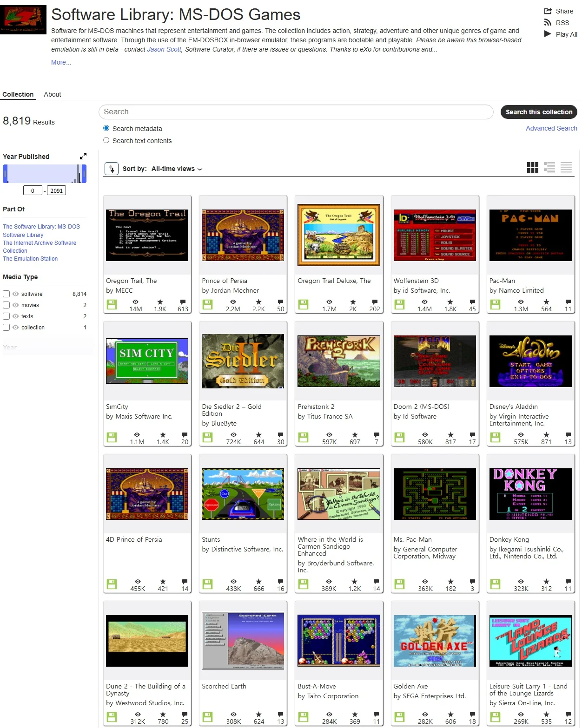Check the texts media type checkbox

(x=7, y=316)
